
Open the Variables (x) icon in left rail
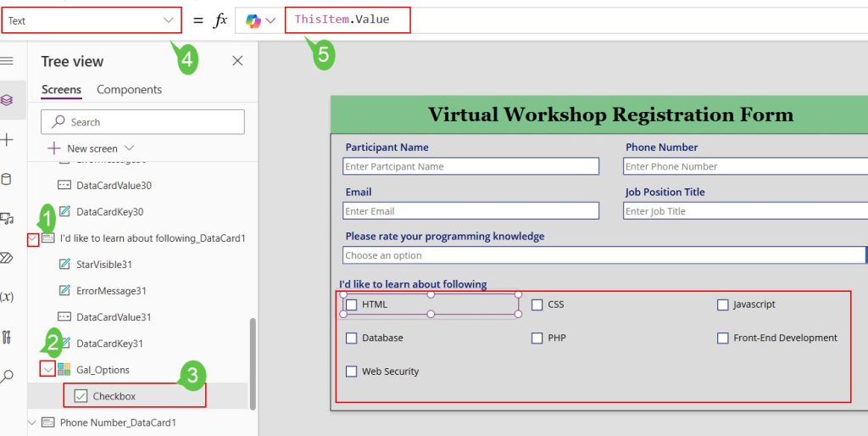(x=7, y=297)
